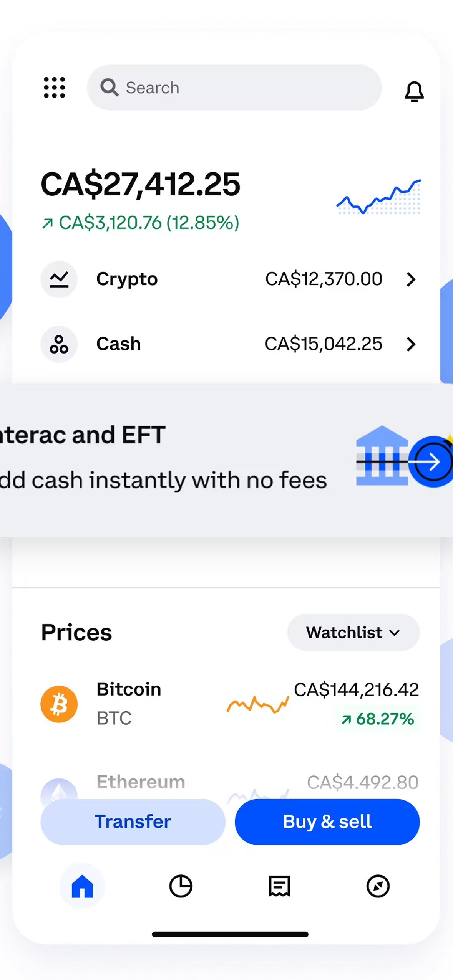Image resolution: width=453 pixels, height=980 pixels.
Task: Click into the Search field
Action: point(246,88)
